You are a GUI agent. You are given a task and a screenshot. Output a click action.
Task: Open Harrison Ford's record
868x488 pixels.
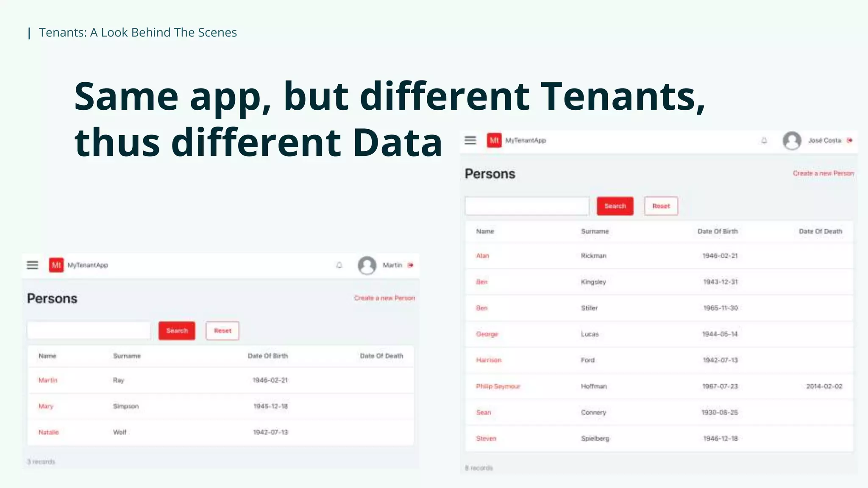click(x=489, y=360)
